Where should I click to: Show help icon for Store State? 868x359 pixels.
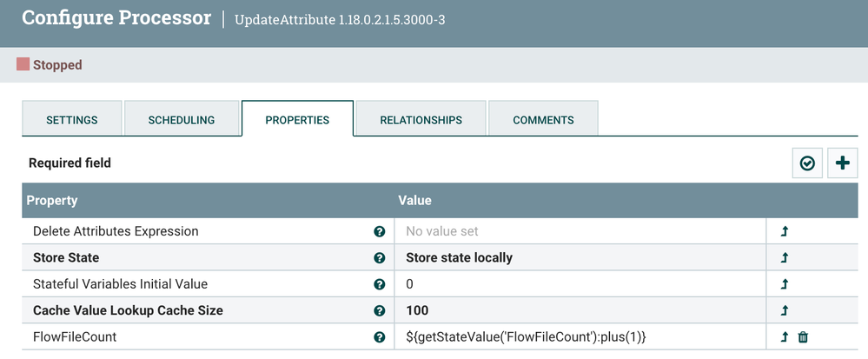pos(380,258)
